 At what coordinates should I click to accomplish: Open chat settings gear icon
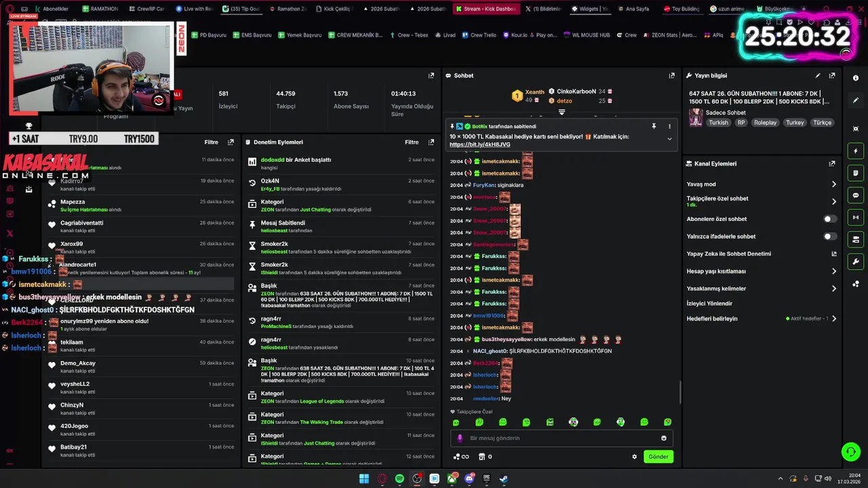click(635, 457)
